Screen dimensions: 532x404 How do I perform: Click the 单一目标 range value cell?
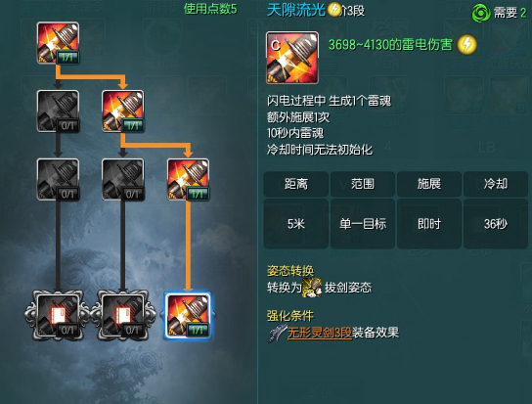pos(363,224)
